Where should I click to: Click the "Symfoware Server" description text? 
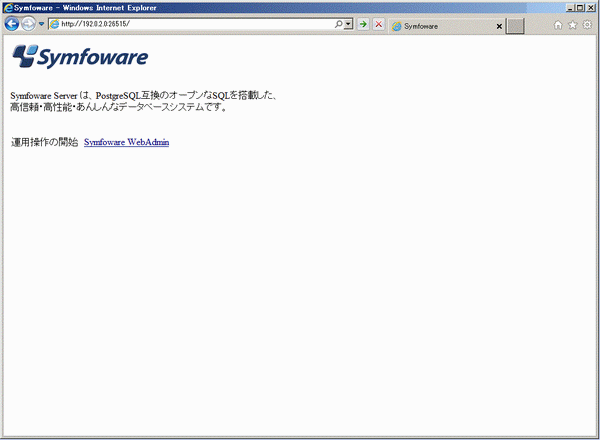point(144,101)
